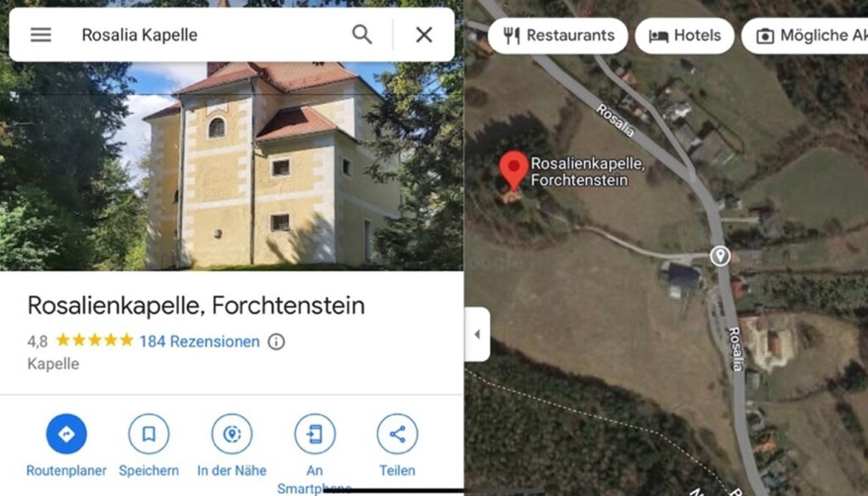Screen dimensions: 868x496
Task: Filter map by Hotels chip
Action: tap(685, 36)
